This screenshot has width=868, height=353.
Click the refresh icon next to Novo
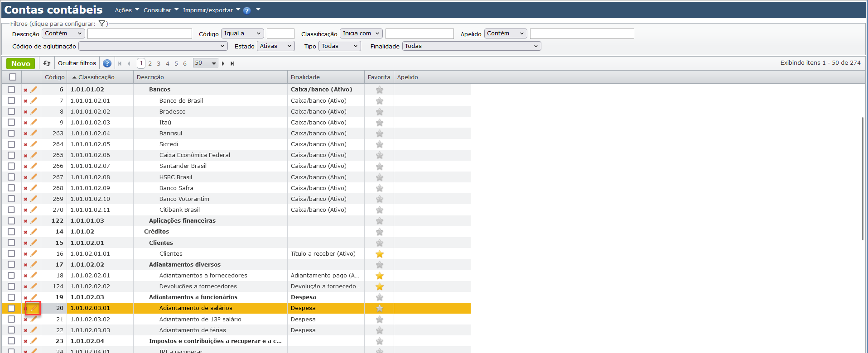tap(47, 63)
